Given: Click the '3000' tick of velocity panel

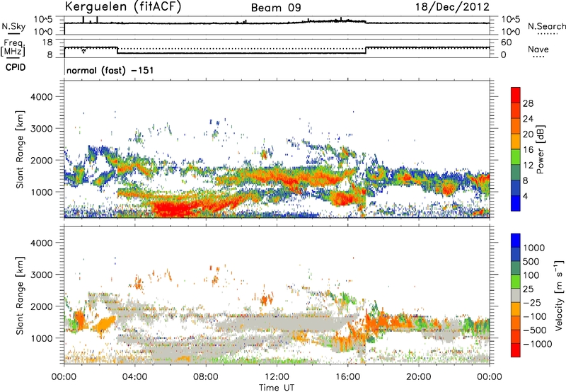Looking at the screenshot, I should pyautogui.click(x=42, y=275).
